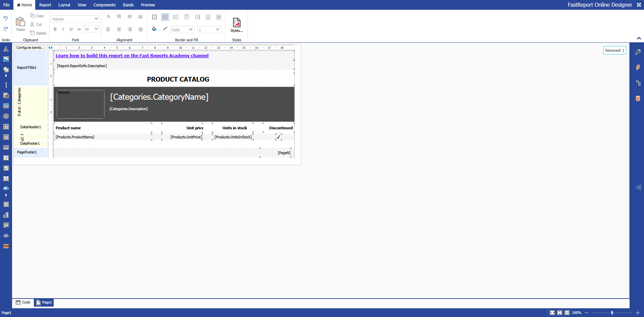This screenshot has width=644, height=317.
Task: Select the Subreport object tool
Action: point(6,95)
